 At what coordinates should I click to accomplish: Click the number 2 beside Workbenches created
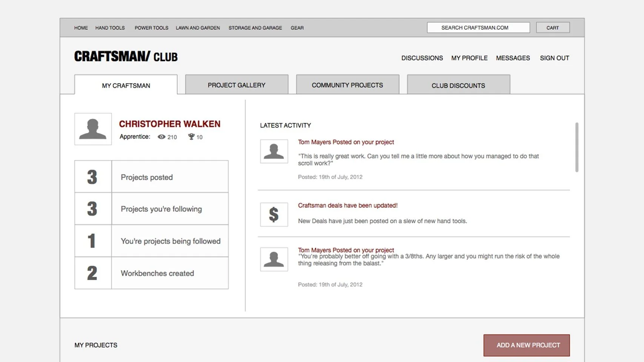tap(92, 273)
